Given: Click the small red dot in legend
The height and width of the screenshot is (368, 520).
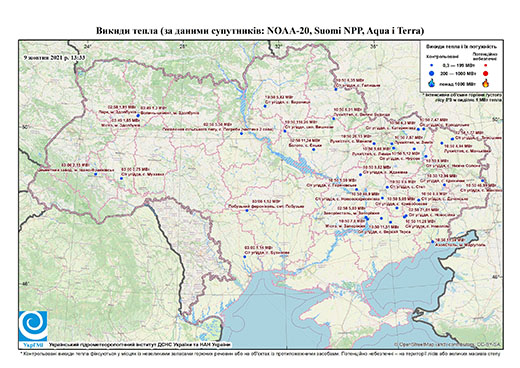Looking at the screenshot, I should point(486,65).
